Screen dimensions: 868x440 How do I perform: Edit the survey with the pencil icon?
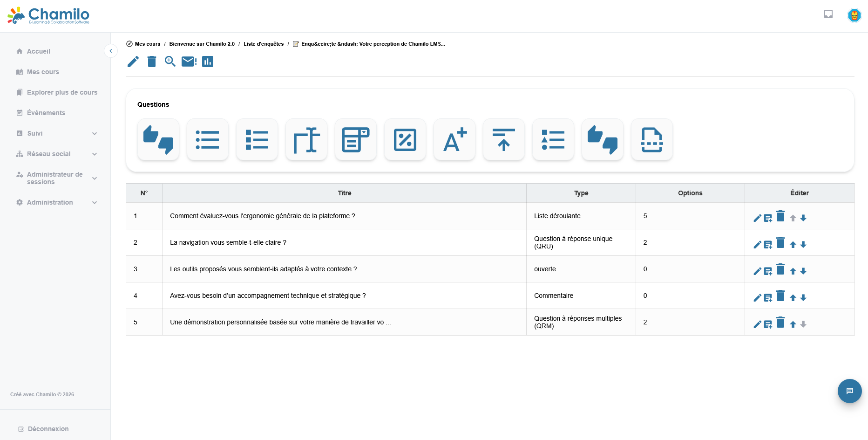pos(133,62)
